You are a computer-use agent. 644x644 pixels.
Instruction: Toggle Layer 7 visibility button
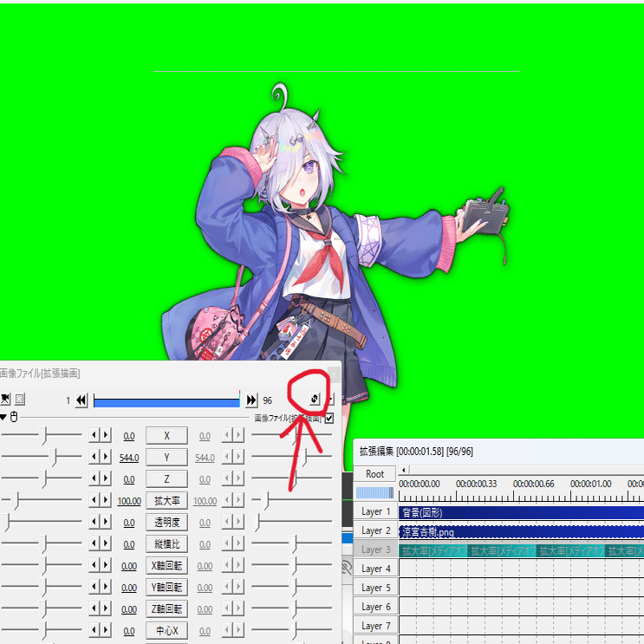pos(375,626)
